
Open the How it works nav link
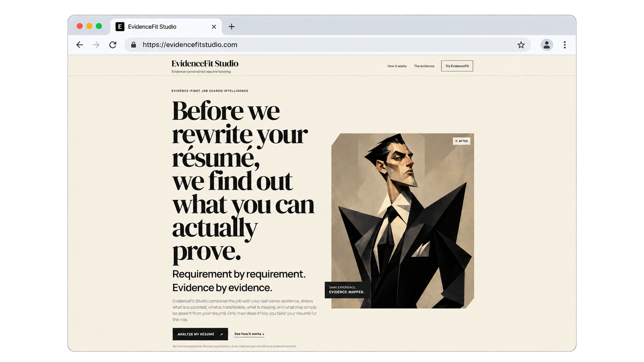[397, 66]
